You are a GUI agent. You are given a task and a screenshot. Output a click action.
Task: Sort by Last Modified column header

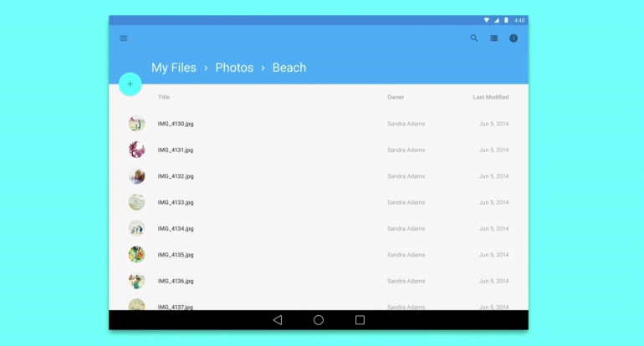pyautogui.click(x=490, y=97)
